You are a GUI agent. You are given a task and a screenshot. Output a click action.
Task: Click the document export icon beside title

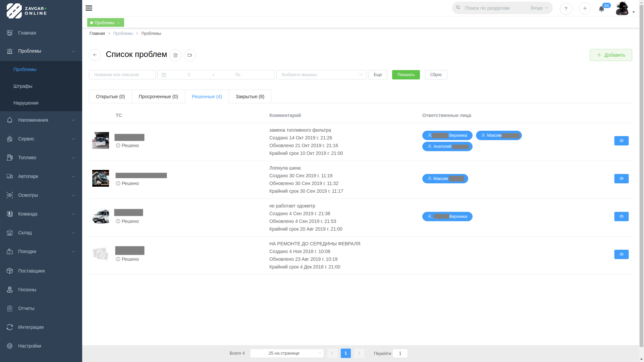pos(175,55)
